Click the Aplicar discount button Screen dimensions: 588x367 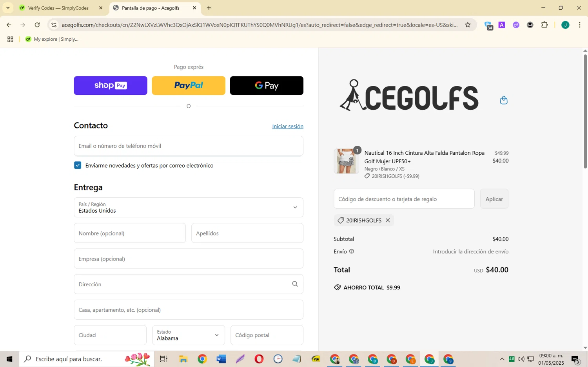494,199
